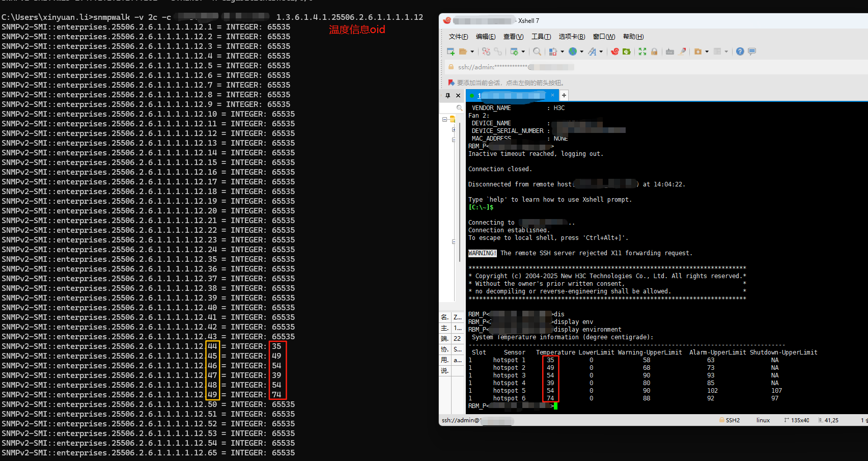Toggle full screen mode icon
Screen dimensions: 868x461
pos(642,51)
